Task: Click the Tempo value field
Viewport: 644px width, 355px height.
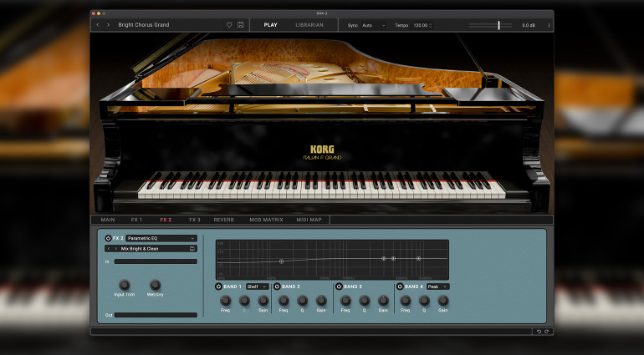Action: [x=422, y=25]
